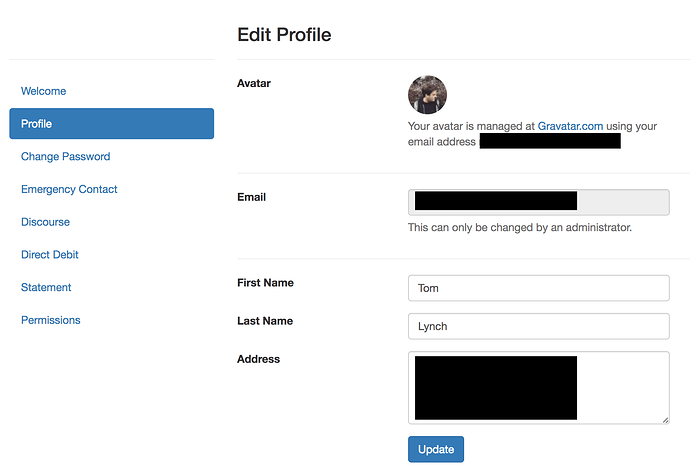Screen dimensions: 690x475
Task: Open the Welcome page in sidebar
Action: coord(44,91)
